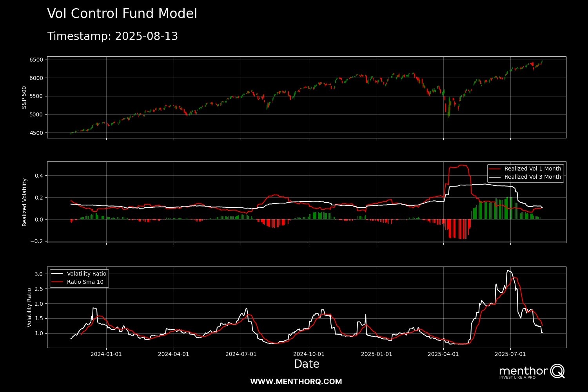This screenshot has width=588, height=392.
Task: Click the Realized Volatility y-axis label
Action: (25, 202)
